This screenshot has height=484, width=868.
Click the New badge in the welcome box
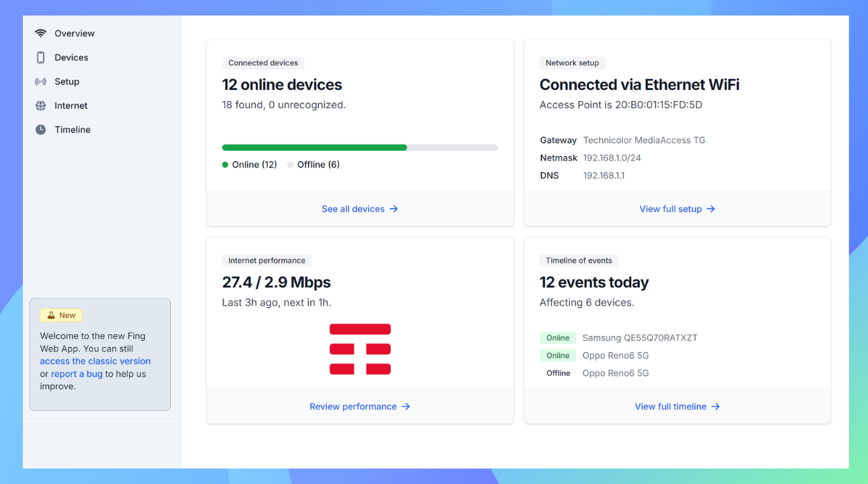pos(61,315)
